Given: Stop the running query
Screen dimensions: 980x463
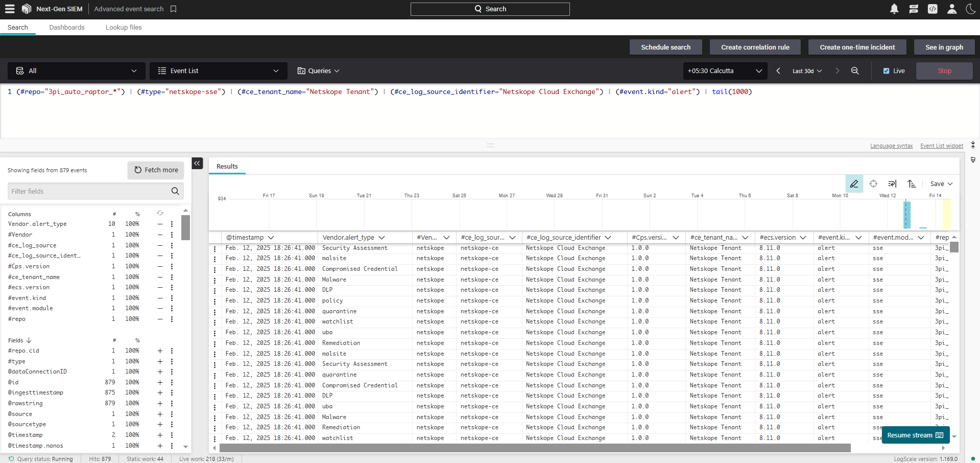Looking at the screenshot, I should pos(944,71).
